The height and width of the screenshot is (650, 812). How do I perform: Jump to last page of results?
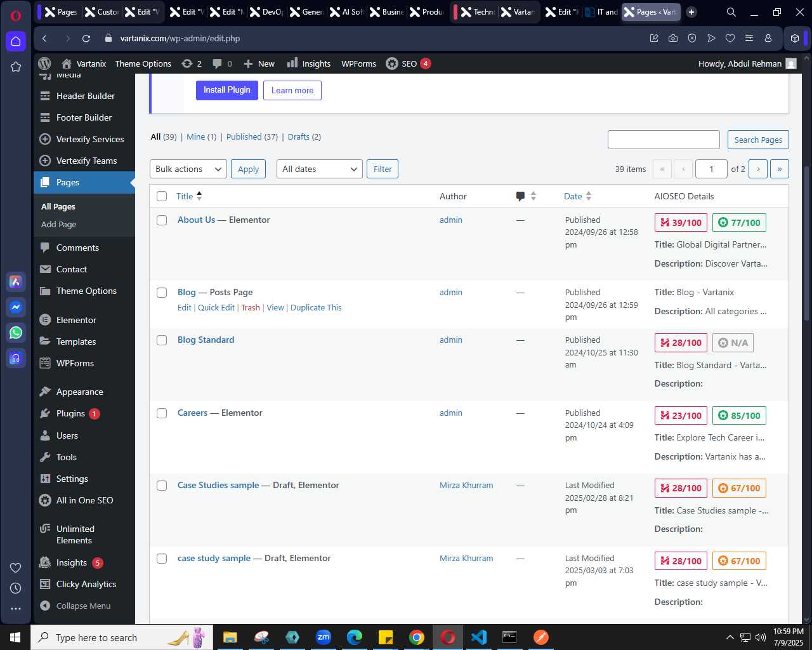tap(780, 169)
